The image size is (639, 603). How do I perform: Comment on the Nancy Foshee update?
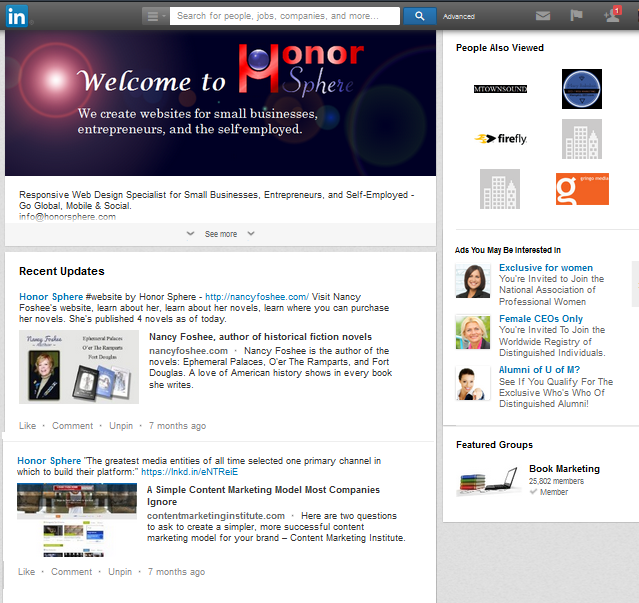coord(73,426)
